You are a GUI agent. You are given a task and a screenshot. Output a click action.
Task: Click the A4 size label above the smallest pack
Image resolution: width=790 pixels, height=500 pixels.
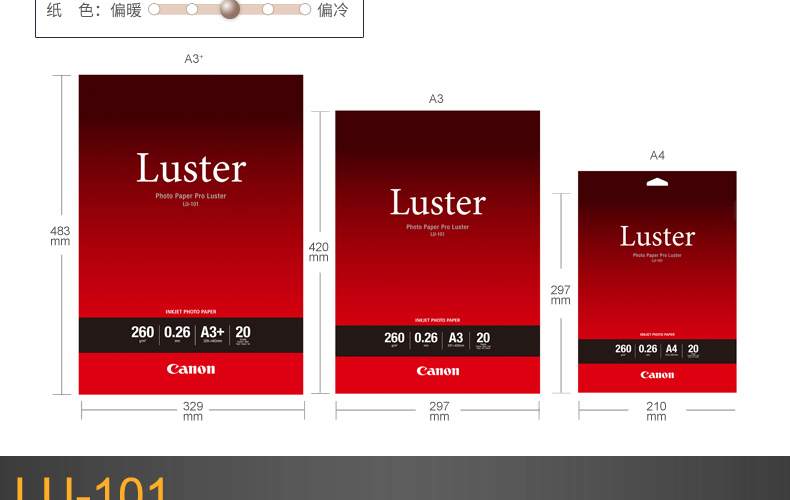(657, 155)
